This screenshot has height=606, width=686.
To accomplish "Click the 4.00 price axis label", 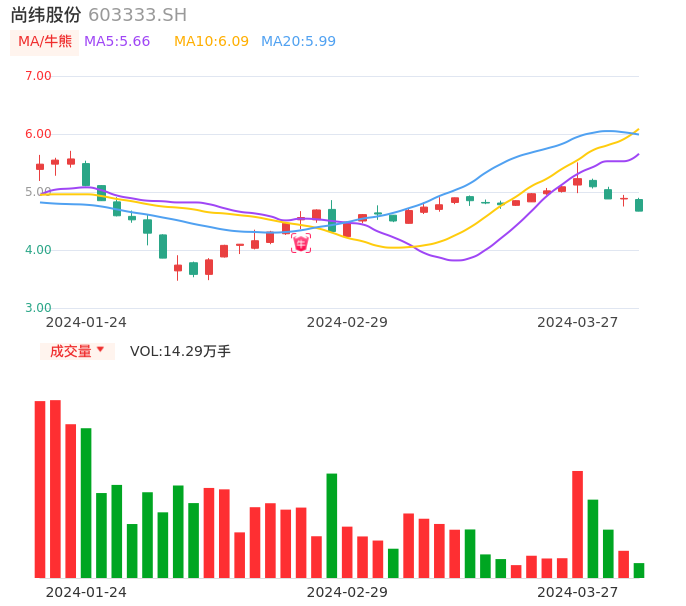I will (38, 250).
